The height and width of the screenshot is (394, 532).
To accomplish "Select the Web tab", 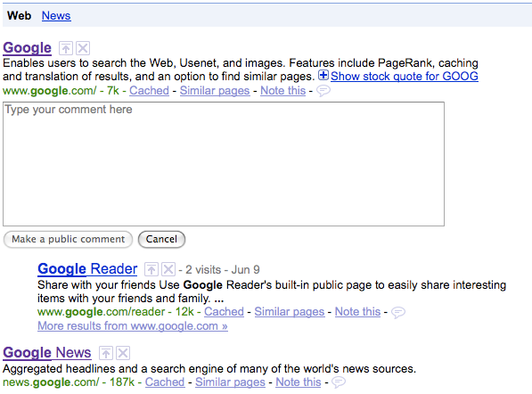I will [x=20, y=16].
